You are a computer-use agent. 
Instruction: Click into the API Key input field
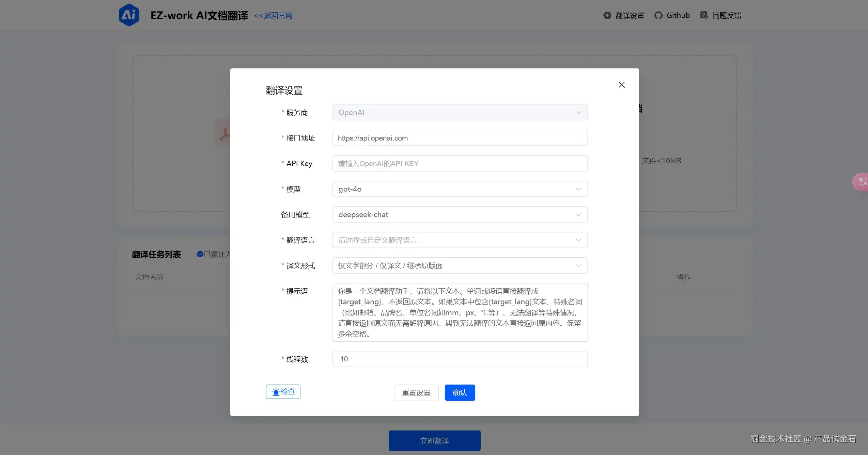pos(460,163)
